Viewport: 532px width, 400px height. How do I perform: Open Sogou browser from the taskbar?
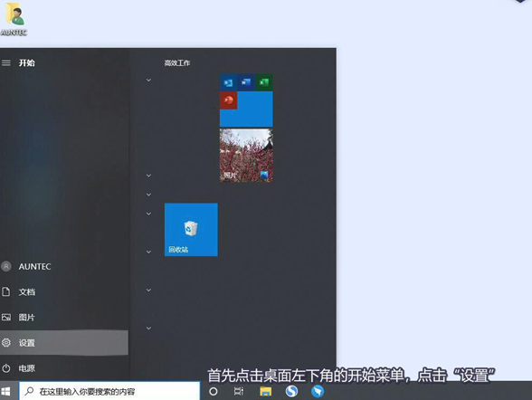[x=291, y=391]
